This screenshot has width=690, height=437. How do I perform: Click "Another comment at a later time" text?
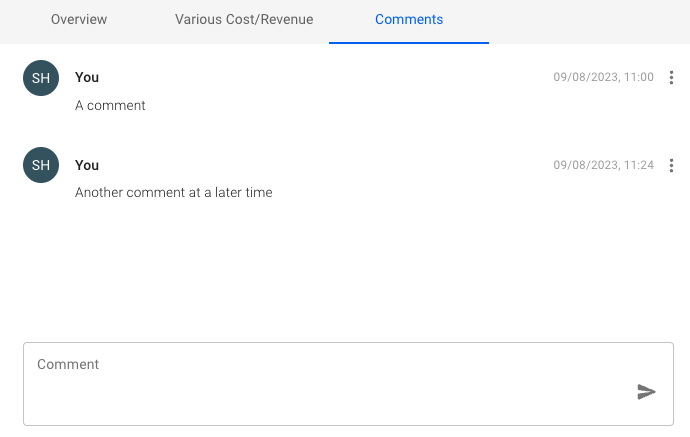coord(174,193)
